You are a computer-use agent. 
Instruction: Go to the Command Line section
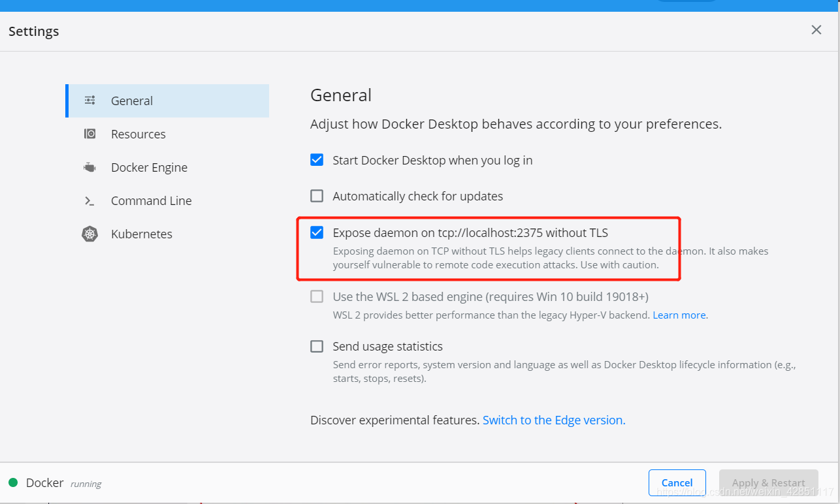point(167,200)
